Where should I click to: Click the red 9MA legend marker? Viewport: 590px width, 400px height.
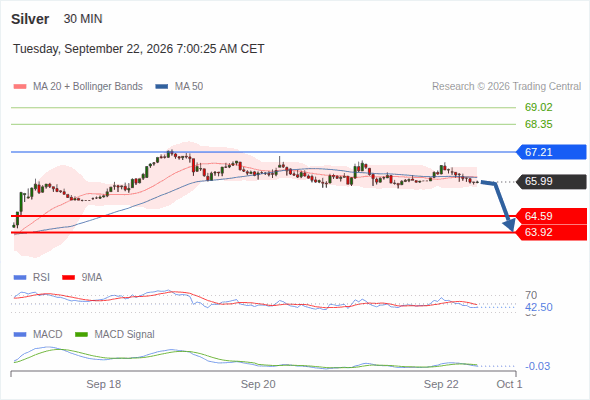(68, 278)
